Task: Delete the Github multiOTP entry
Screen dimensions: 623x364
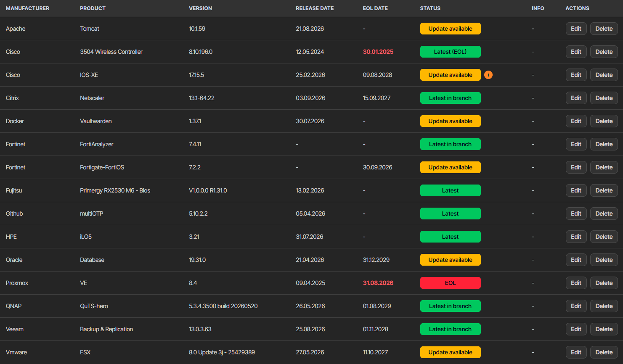Action: (x=604, y=214)
